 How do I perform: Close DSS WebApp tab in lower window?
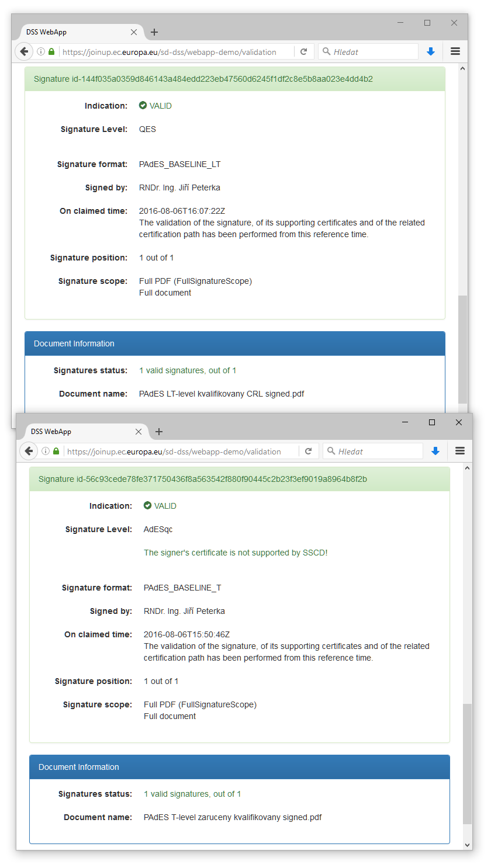point(139,432)
